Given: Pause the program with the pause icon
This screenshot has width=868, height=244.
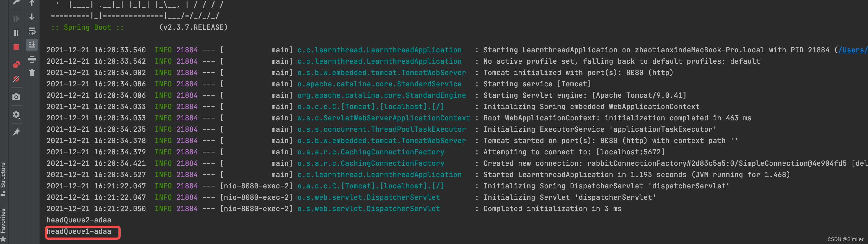Looking at the screenshot, I should 16,33.
